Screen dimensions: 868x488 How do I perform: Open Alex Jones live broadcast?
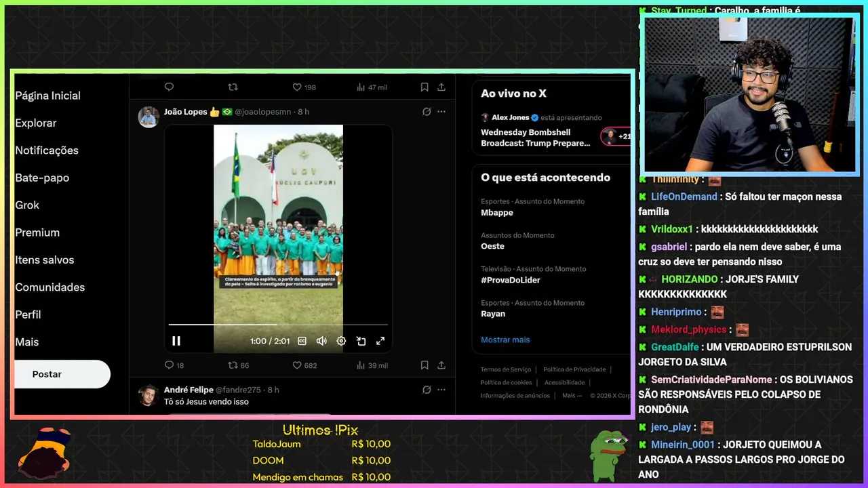click(536, 138)
